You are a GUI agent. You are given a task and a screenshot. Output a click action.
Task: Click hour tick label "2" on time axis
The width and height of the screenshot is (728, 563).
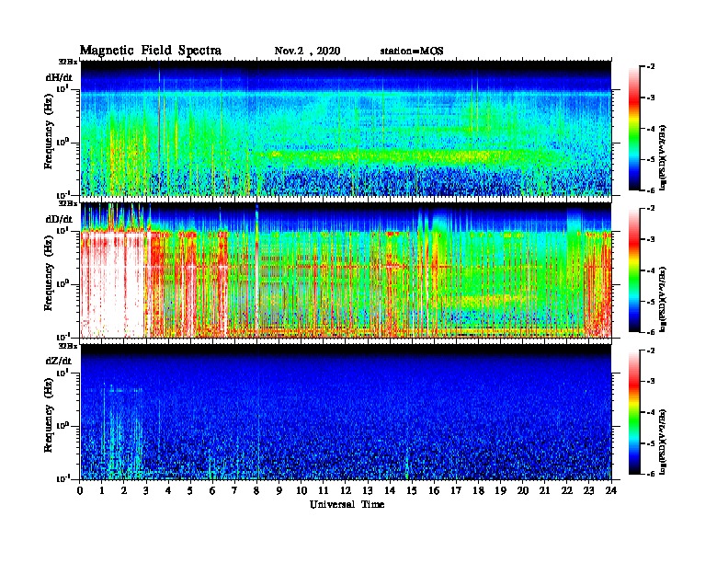[x=124, y=491]
